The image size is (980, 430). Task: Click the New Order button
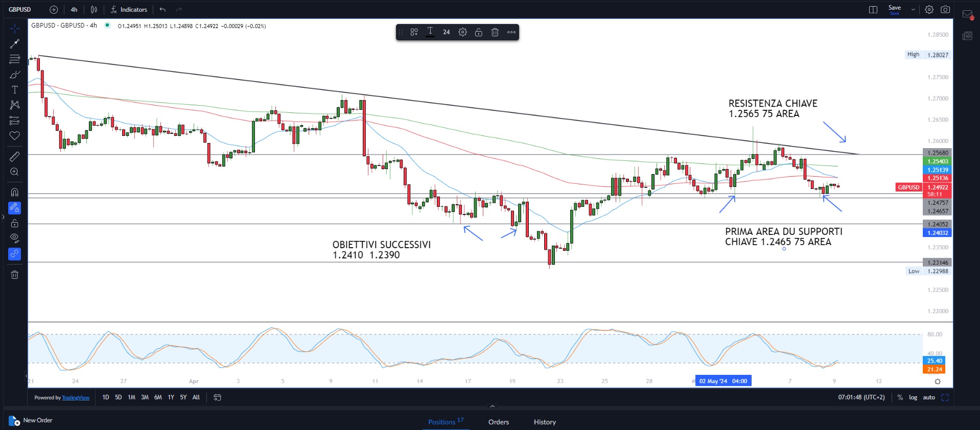31,421
